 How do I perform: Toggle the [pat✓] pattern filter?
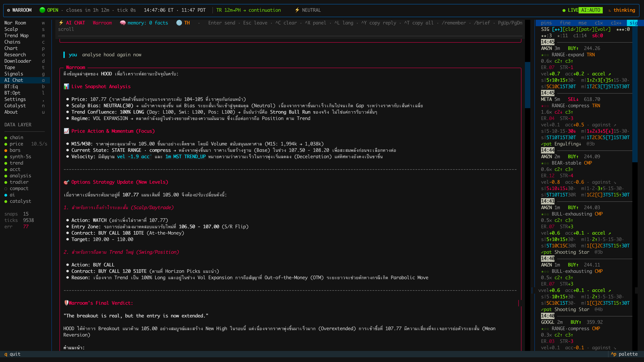[x=587, y=29]
